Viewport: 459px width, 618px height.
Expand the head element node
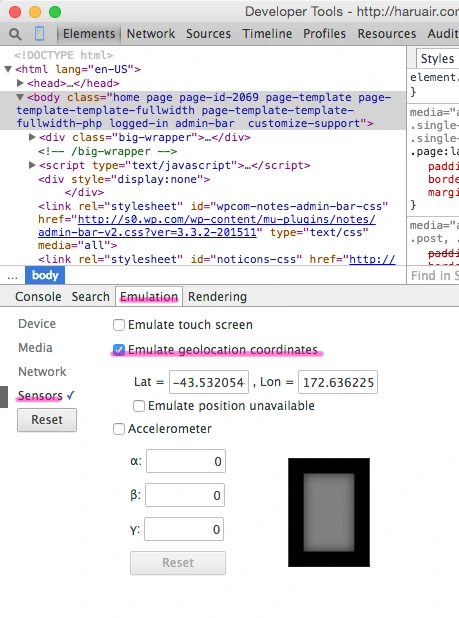(20, 83)
